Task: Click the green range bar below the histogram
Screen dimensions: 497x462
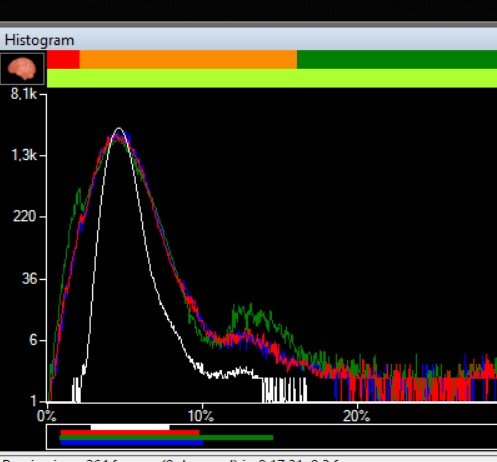Action: tap(167, 437)
